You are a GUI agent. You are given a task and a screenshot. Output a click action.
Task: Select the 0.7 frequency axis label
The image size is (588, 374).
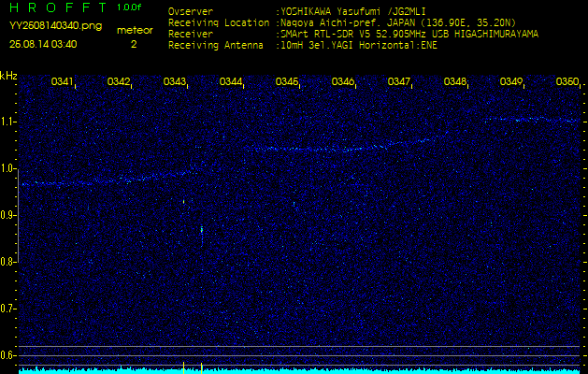[x=7, y=309]
